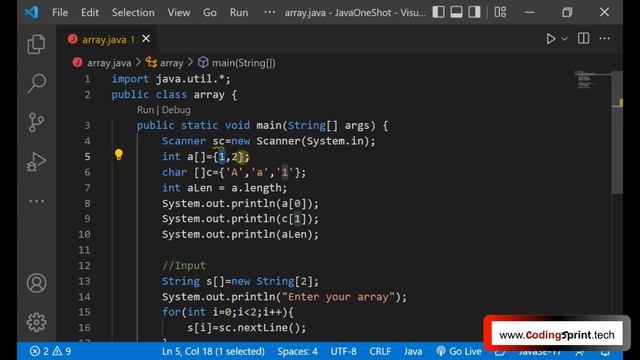Open More Actions ellipsis in editor toolbar
The image size is (640, 360).
tap(604, 39)
